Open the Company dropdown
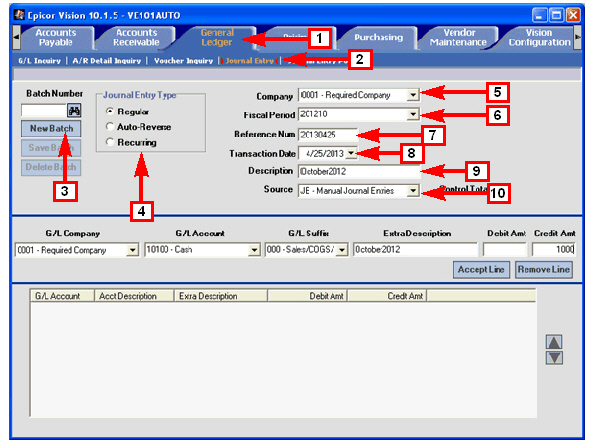Viewport: 594px width, 445px height. coord(413,95)
